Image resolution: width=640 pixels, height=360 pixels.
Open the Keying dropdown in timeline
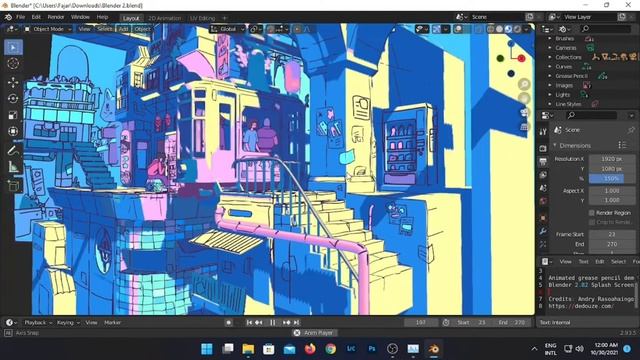(68, 322)
